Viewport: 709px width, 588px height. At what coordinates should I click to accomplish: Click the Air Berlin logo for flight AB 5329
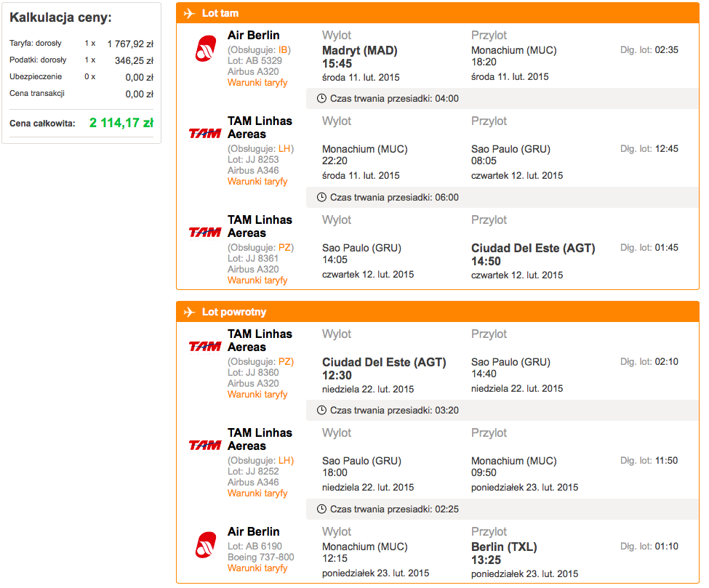(x=205, y=49)
